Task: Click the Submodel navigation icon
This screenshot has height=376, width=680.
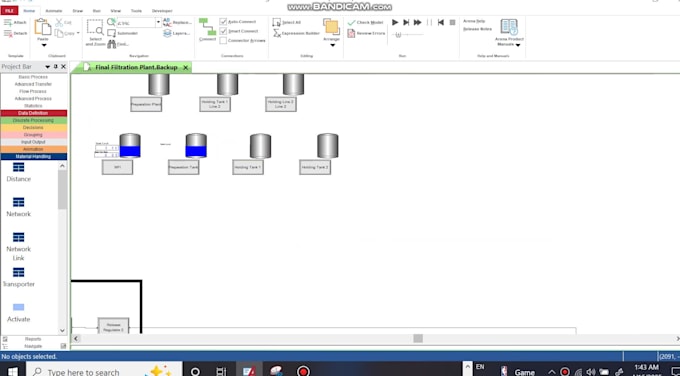Action: click(x=111, y=33)
